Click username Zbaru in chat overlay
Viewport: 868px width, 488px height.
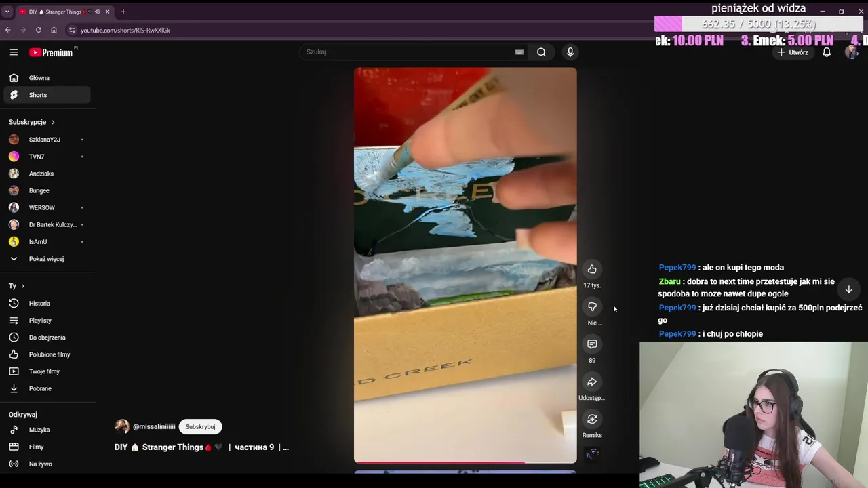pos(669,281)
